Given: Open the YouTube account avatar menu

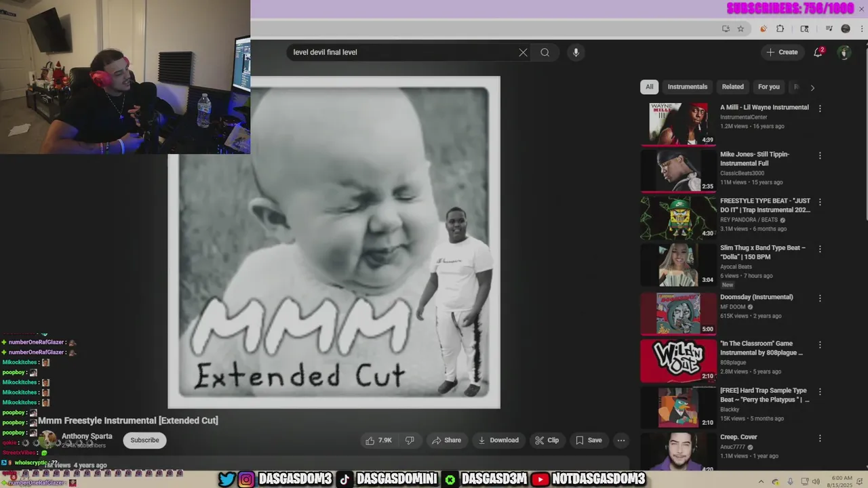Looking at the screenshot, I should coord(844,52).
